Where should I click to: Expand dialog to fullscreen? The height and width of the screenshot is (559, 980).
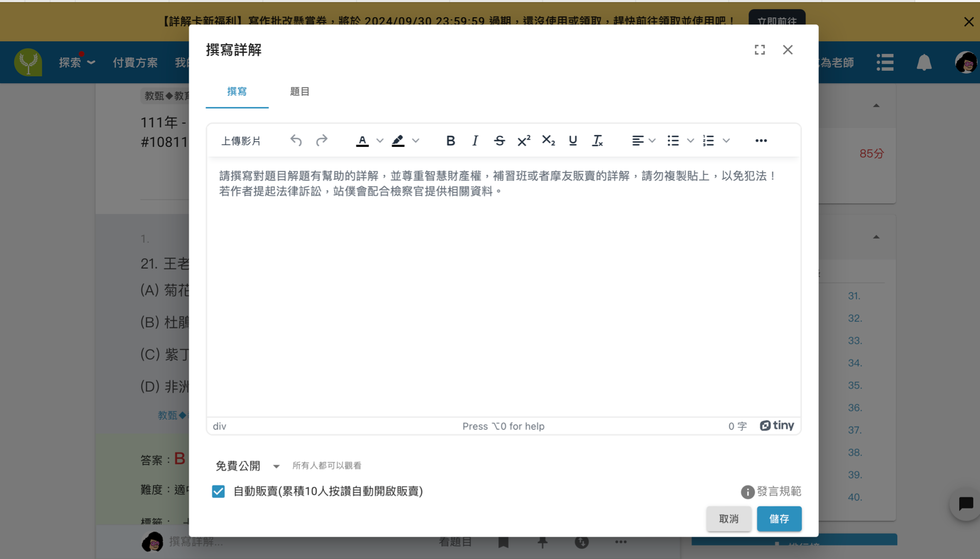point(759,49)
